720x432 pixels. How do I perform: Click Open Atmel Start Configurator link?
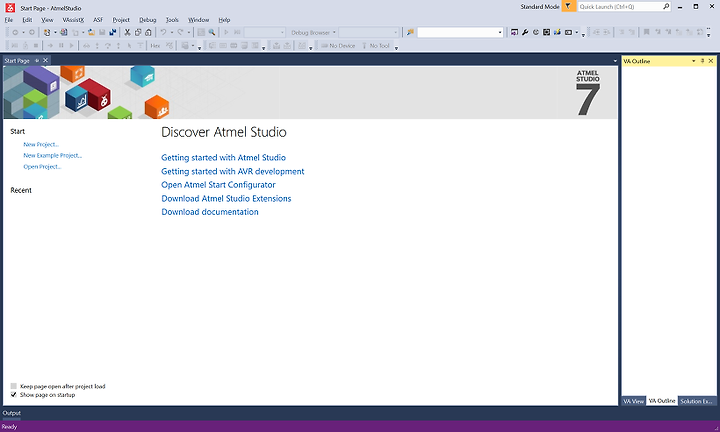pyautogui.click(x=218, y=185)
